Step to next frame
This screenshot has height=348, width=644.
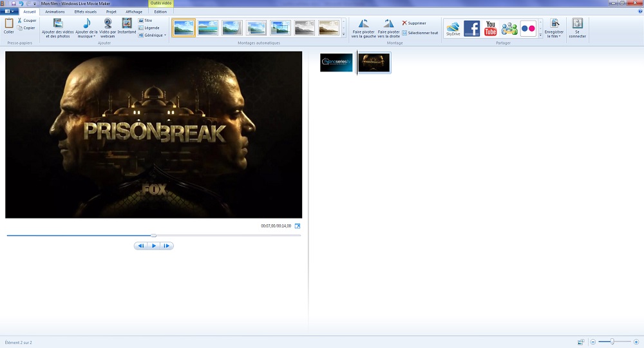click(x=167, y=246)
